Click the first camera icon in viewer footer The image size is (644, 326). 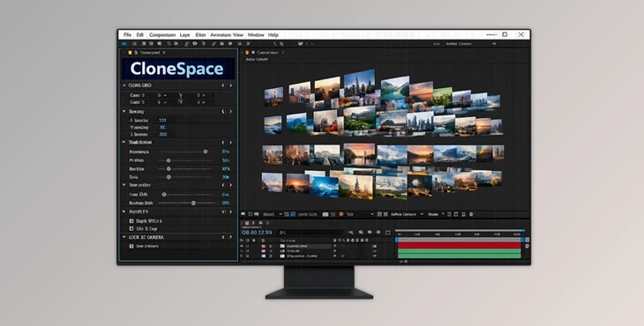[243, 214]
